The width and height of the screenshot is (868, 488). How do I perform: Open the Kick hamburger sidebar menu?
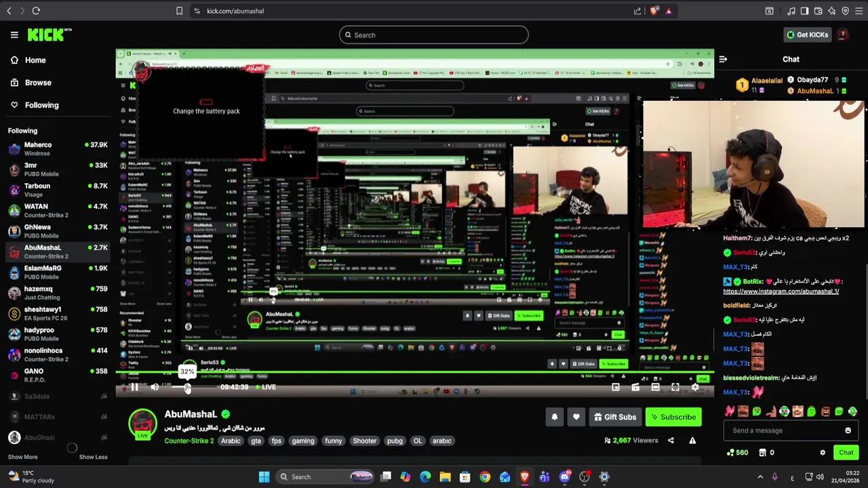coord(14,35)
